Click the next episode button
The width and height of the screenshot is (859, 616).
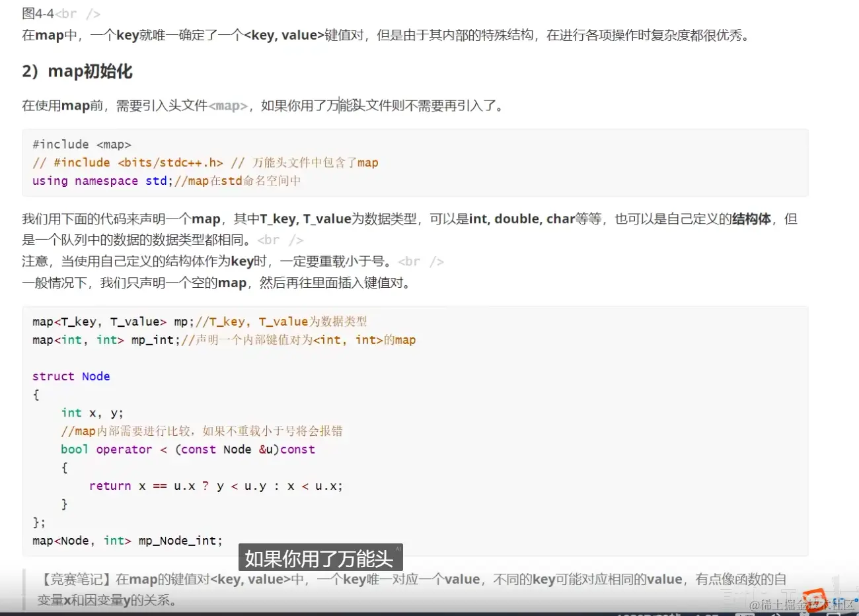tap(41, 613)
